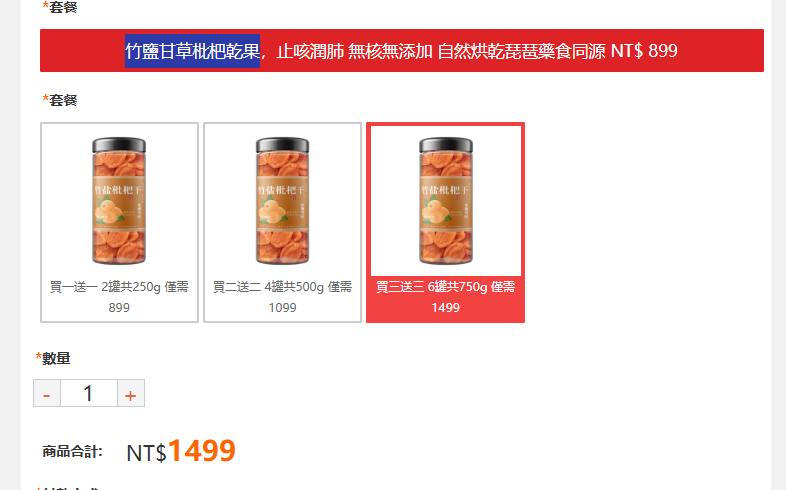Click the 1099 price under second package
The height and width of the screenshot is (490, 786).
pyautogui.click(x=282, y=308)
